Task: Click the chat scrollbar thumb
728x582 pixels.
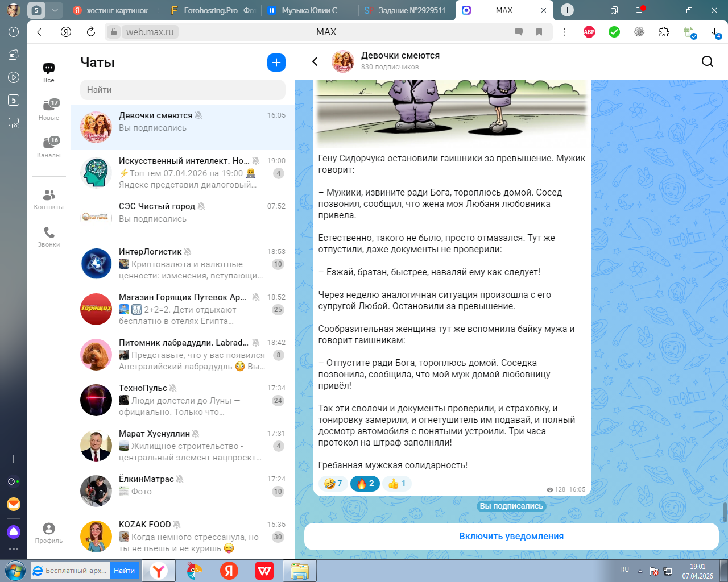Action: pyautogui.click(x=725, y=512)
